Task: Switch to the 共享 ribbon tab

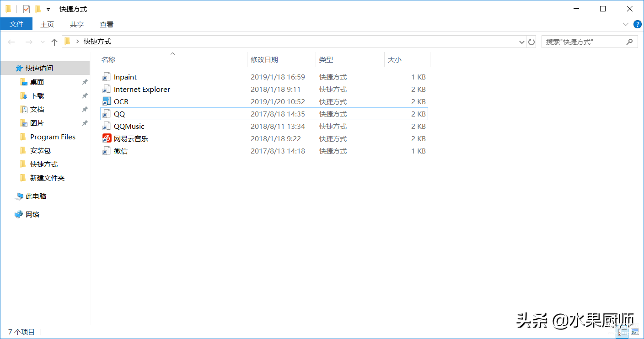Action: [x=77, y=24]
